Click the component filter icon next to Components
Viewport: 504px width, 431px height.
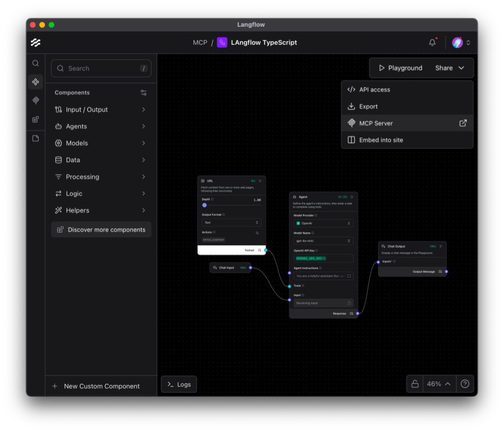[144, 93]
